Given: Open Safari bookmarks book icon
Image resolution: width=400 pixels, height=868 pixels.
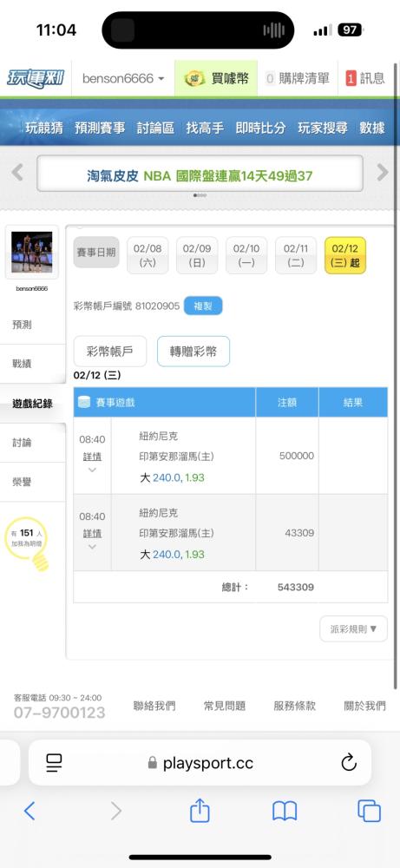Looking at the screenshot, I should pos(285,811).
